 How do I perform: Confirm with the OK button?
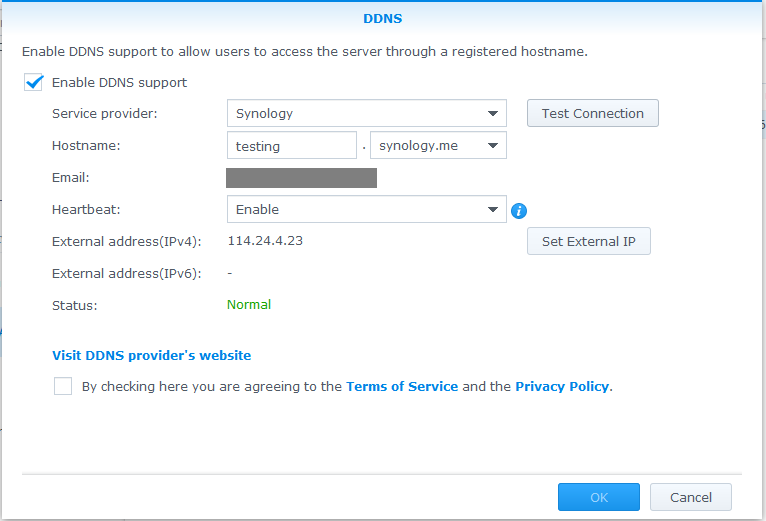click(598, 497)
